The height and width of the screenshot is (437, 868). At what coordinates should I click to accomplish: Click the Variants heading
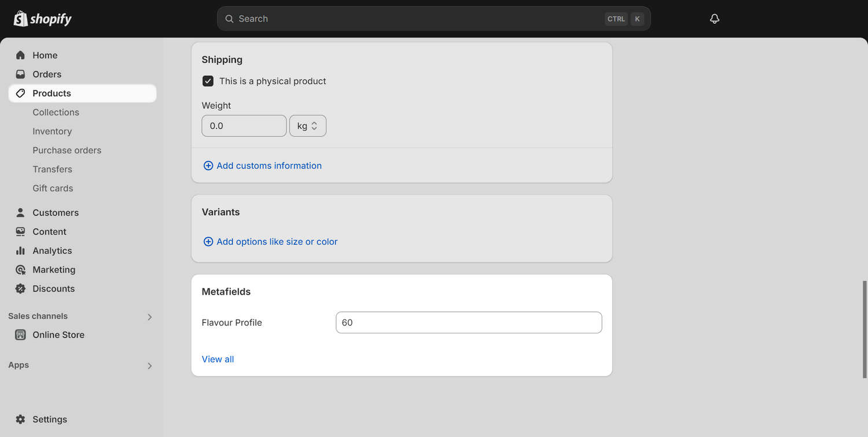(x=220, y=212)
